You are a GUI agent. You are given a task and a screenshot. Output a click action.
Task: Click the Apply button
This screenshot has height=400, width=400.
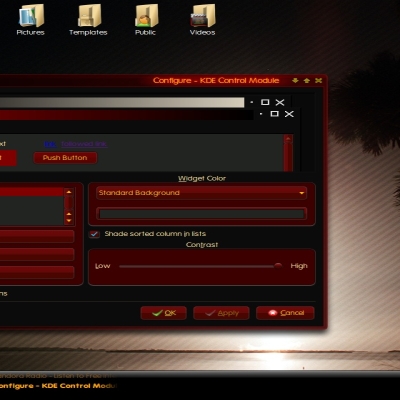[221, 313]
